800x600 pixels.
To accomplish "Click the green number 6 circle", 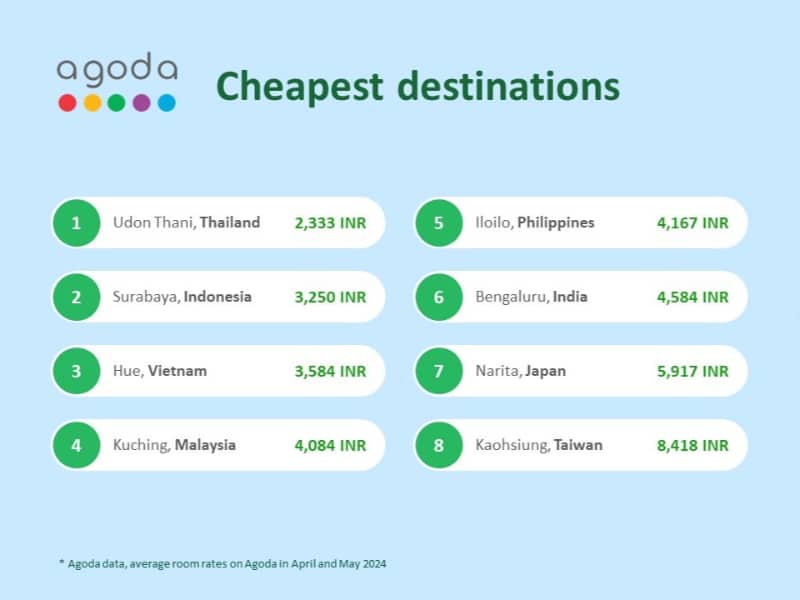I will point(439,297).
